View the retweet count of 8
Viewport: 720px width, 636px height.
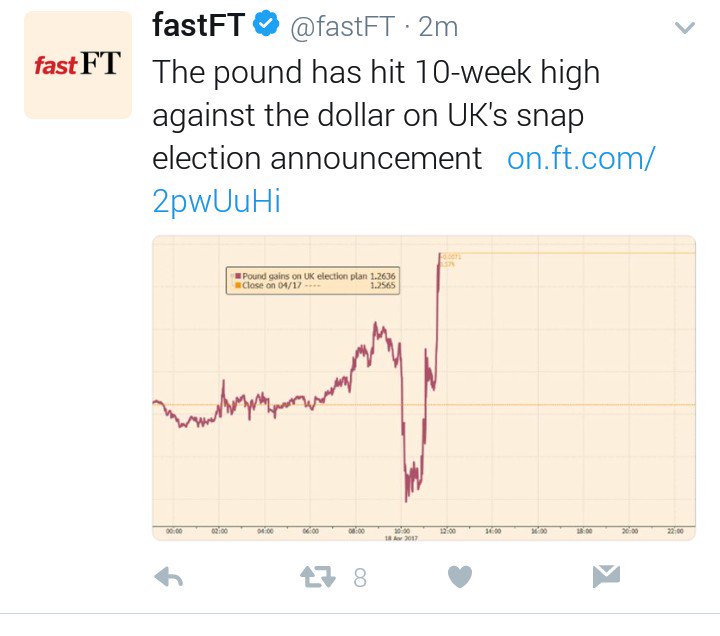pos(360,578)
